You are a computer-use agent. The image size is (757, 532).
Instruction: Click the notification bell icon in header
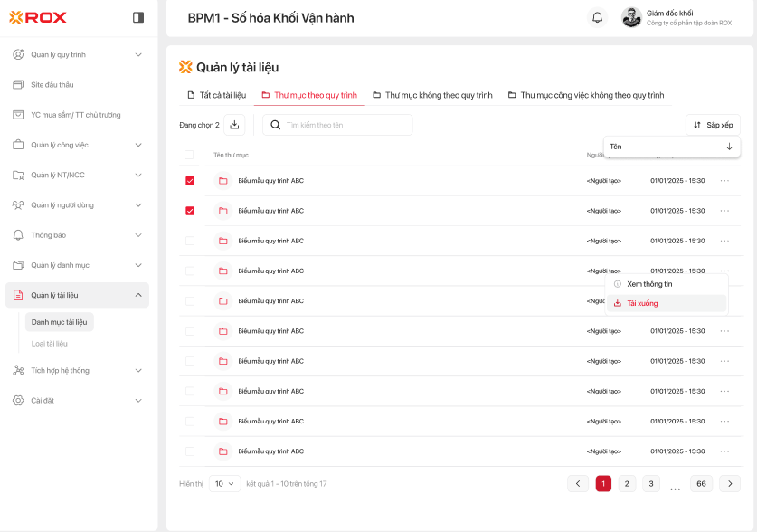point(597,17)
